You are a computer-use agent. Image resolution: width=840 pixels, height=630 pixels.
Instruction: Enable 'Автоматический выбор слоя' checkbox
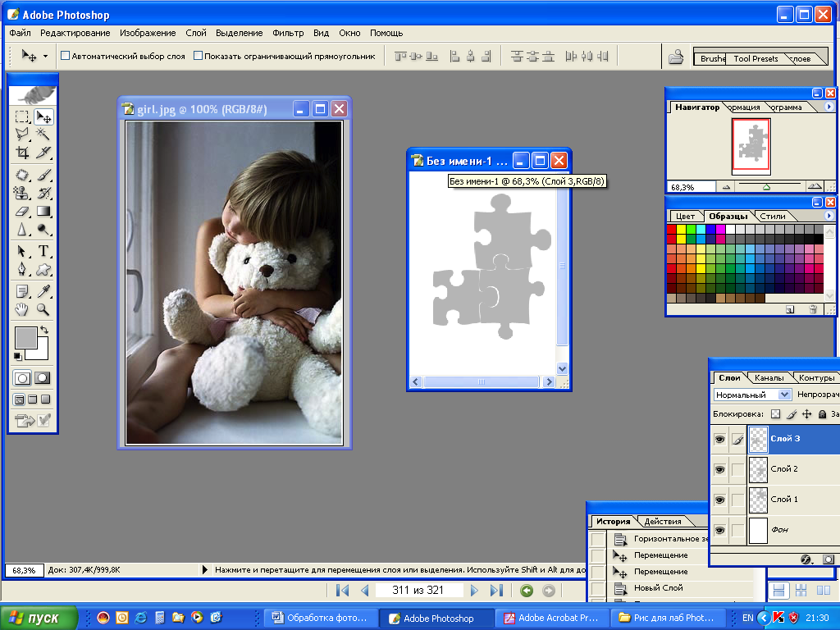[66, 55]
